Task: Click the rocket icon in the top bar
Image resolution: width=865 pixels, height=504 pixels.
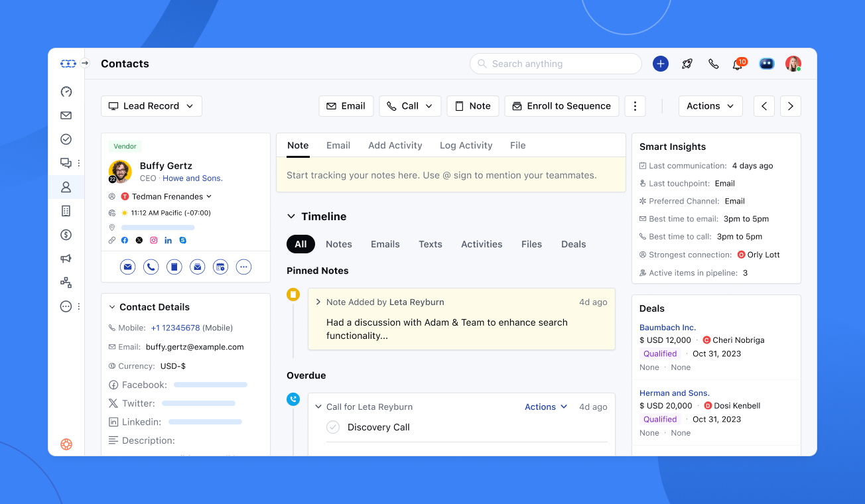Action: tap(687, 64)
